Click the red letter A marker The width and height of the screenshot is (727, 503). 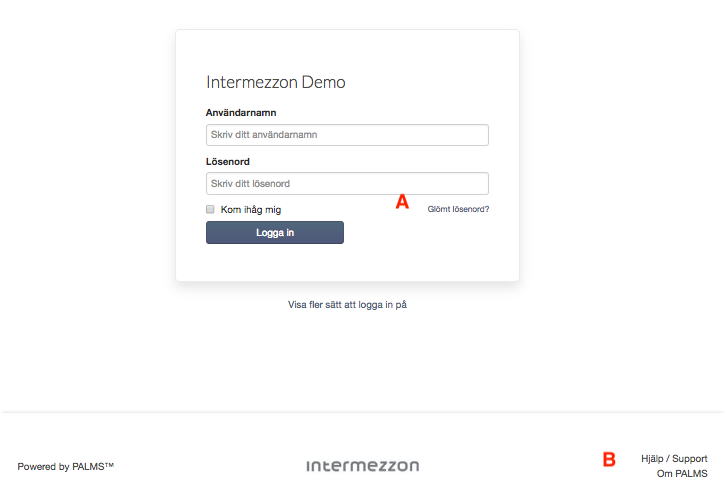pos(402,202)
